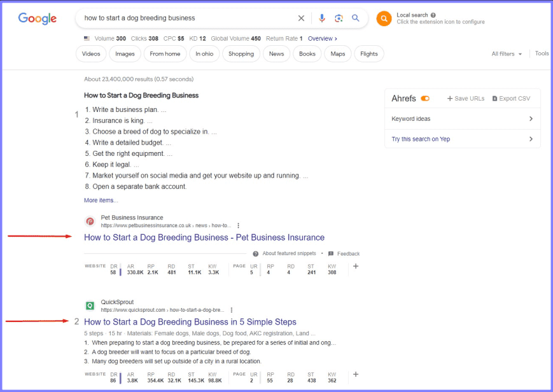Select the In ohio filter chip
This screenshot has height=392, width=553.
pos(204,53)
